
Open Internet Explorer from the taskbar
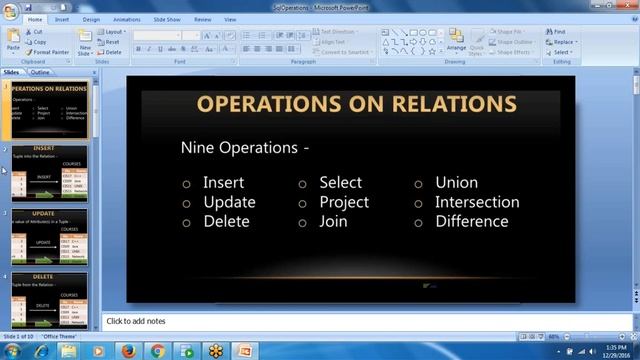[x=41, y=351]
